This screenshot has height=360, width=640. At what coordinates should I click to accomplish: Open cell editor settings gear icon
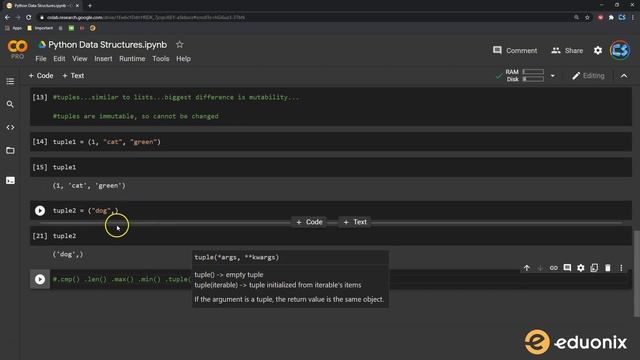point(580,268)
